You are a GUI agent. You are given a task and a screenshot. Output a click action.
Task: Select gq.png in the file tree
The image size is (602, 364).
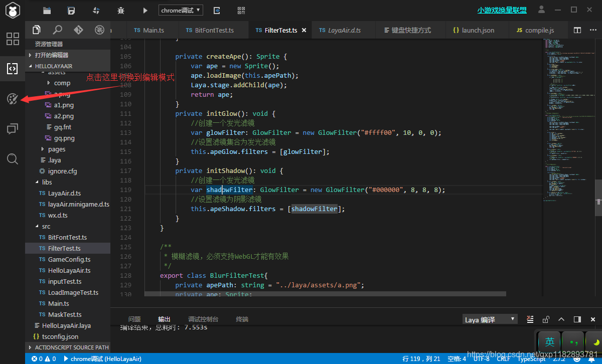tap(64, 138)
